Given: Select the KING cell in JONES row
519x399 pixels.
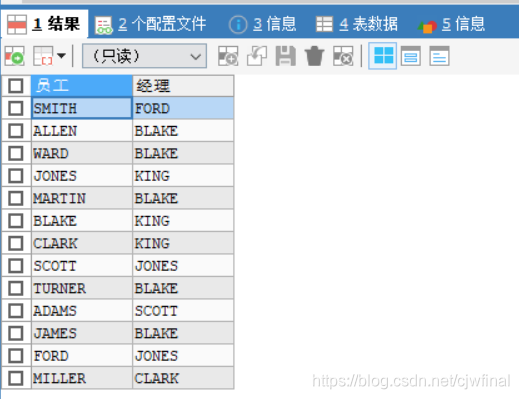Looking at the screenshot, I should pos(183,176).
